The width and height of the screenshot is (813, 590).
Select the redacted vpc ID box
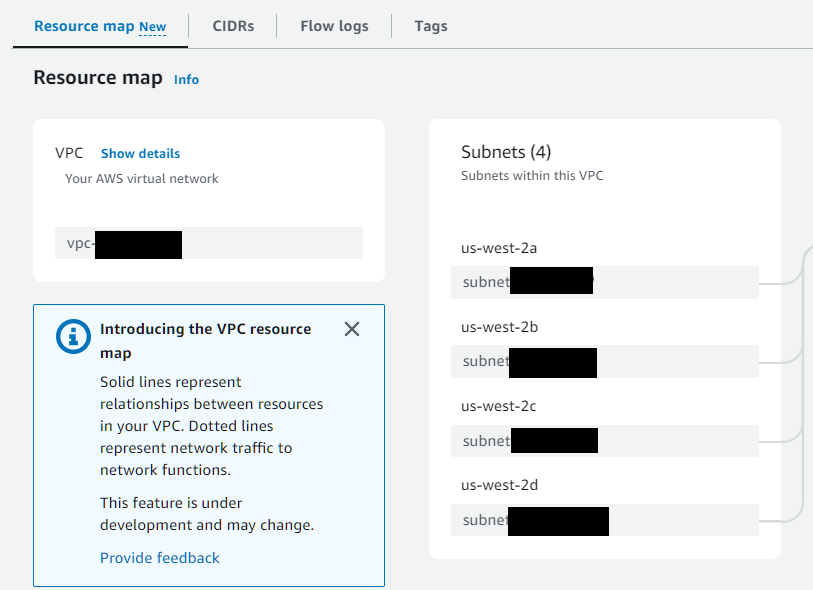(208, 244)
